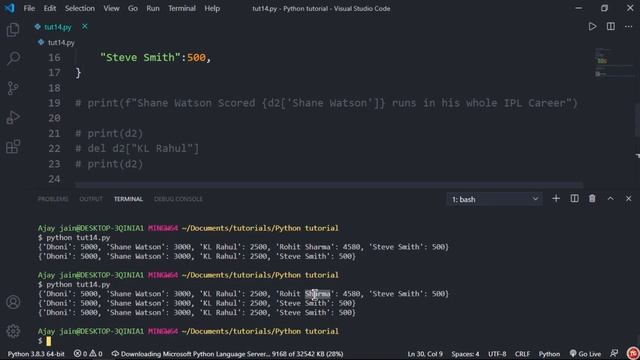The width and height of the screenshot is (640, 360).
Task: Click the commented del d2["KL Rahul"] line
Action: tap(137, 149)
